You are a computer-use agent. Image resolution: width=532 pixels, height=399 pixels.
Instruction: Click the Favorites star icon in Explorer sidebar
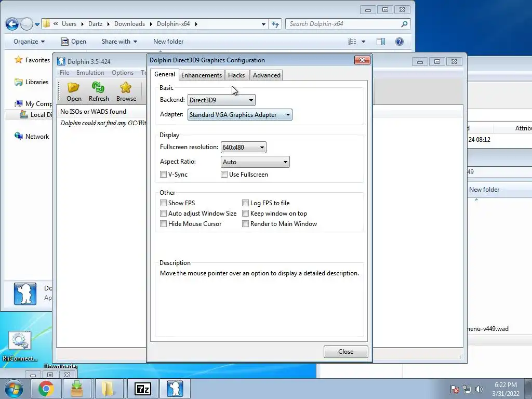[18, 60]
